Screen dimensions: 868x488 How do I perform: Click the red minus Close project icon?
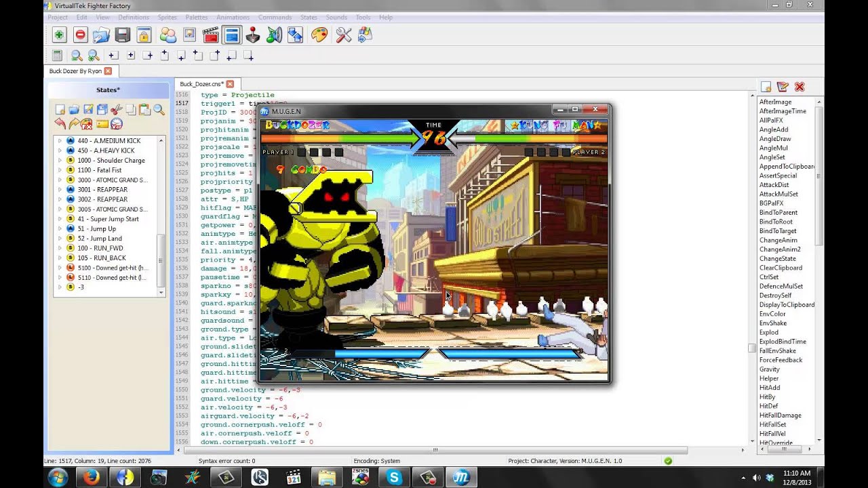[x=81, y=35]
